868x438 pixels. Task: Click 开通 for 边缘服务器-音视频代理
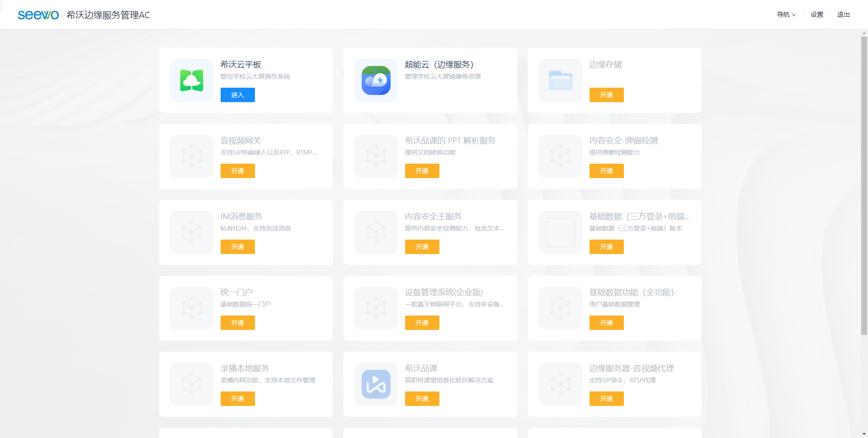[x=607, y=399]
